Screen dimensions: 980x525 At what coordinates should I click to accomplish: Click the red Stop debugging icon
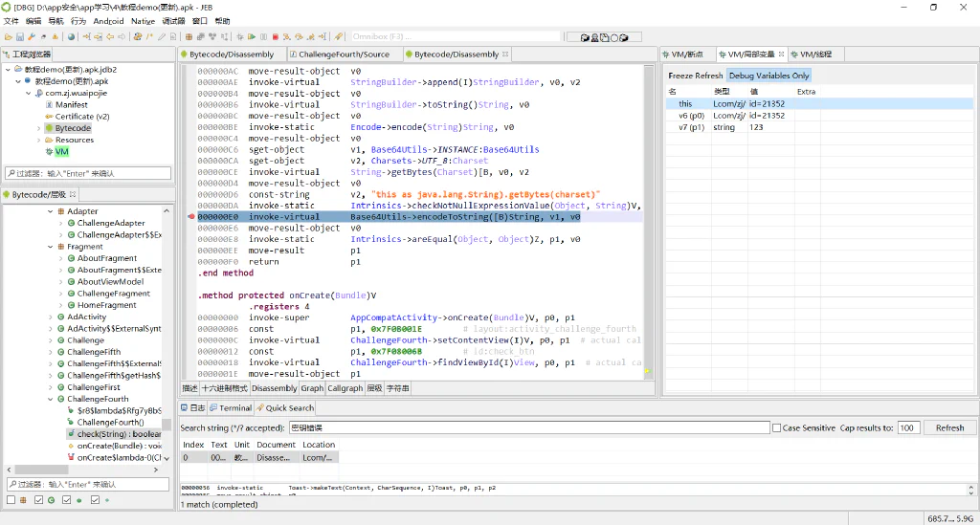click(275, 37)
